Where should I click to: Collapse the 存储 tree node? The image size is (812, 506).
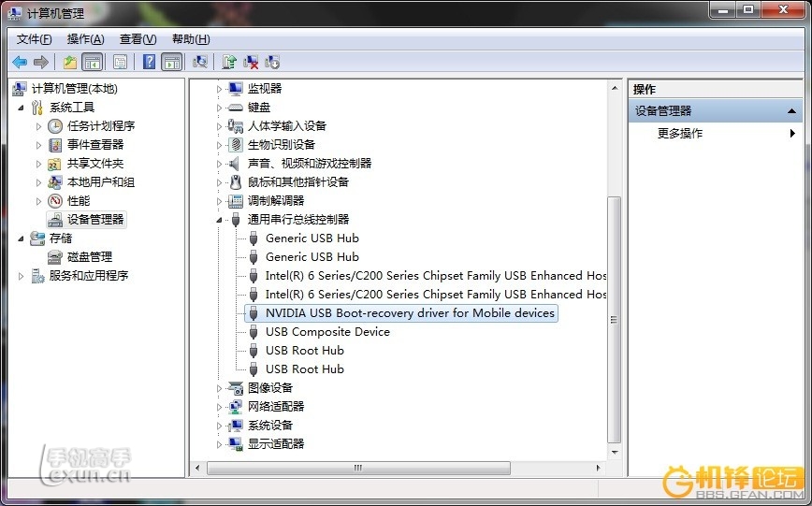(x=21, y=239)
